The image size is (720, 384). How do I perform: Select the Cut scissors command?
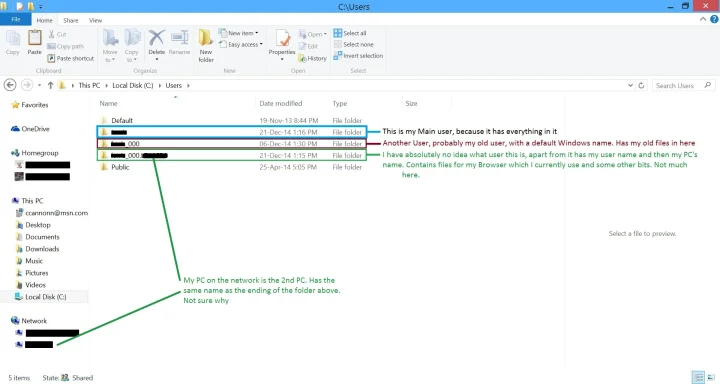pyautogui.click(x=57, y=34)
